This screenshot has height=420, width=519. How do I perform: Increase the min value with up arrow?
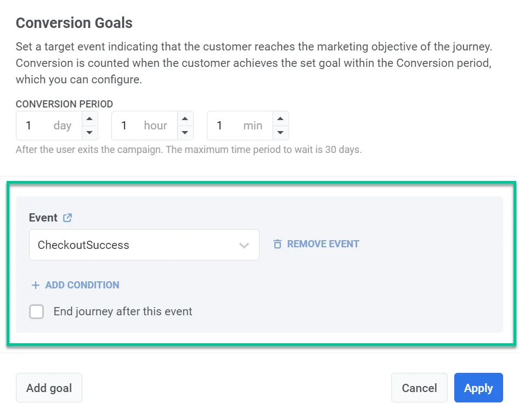click(281, 119)
